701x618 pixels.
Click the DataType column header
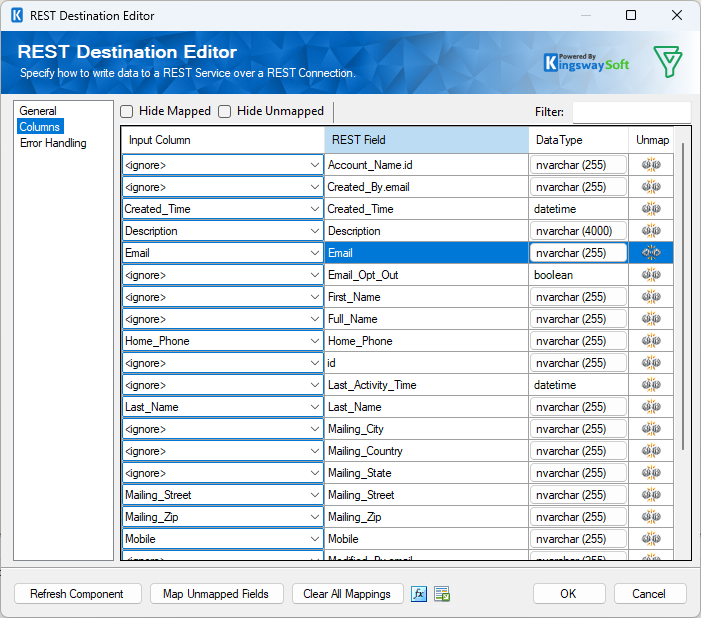[x=579, y=140]
